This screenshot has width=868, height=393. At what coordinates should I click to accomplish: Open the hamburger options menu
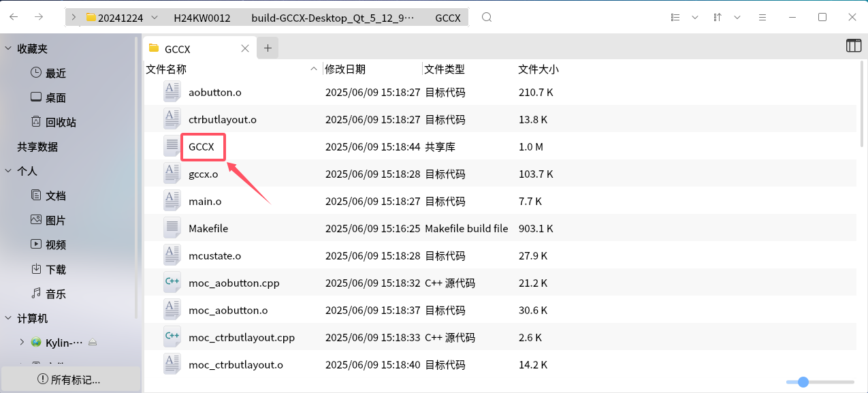click(x=762, y=17)
